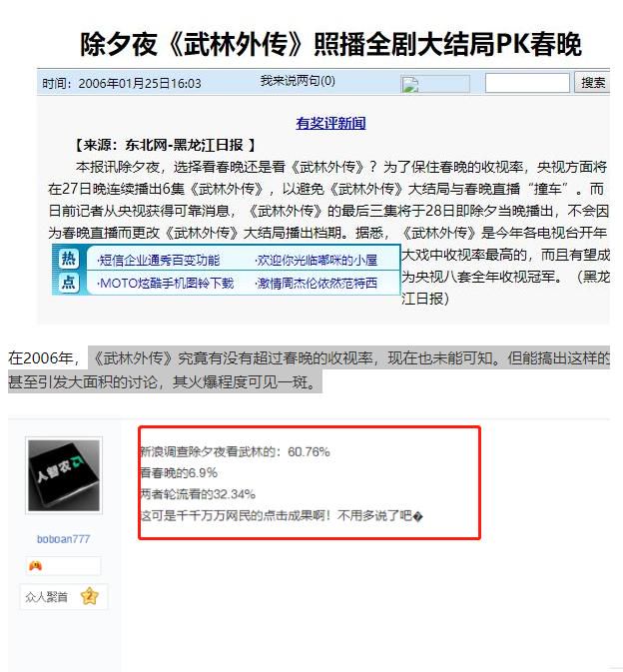Screen dimensions: 623x672
Task: Select the 众人聚首 rank label
Action: (46, 596)
